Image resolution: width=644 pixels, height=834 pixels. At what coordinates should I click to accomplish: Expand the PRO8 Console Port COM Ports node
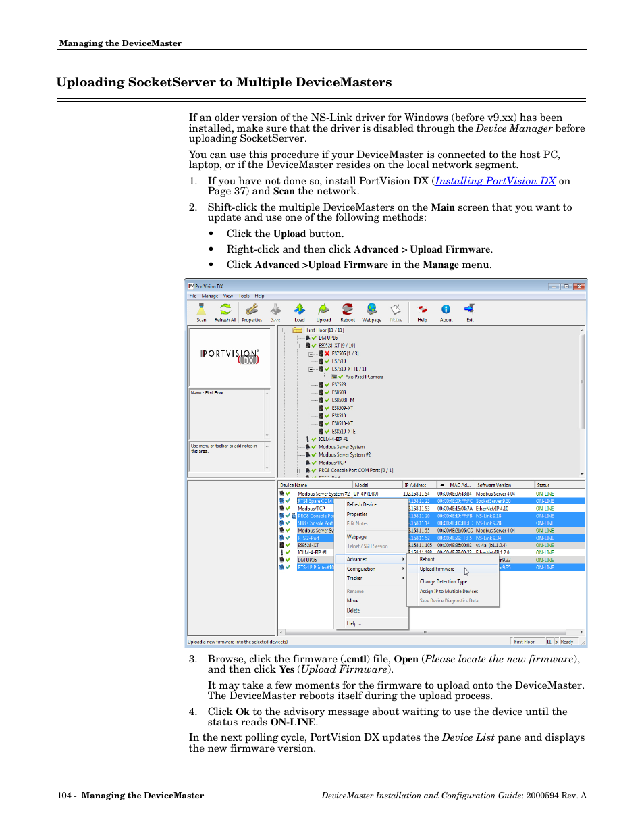click(x=298, y=471)
